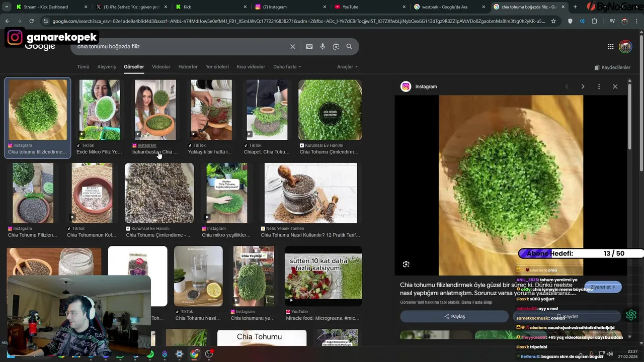The image size is (644, 362).
Task: Show the next image in the preview panel
Action: tap(583, 86)
